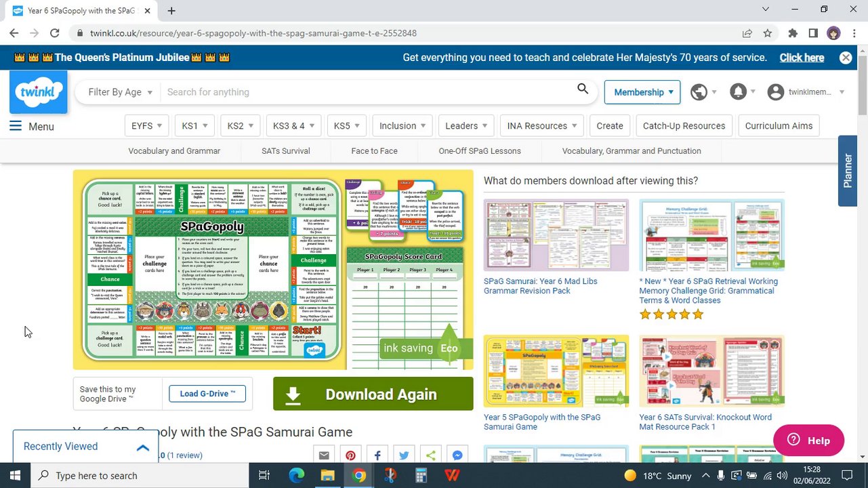This screenshot has height=488, width=868.
Task: Open Year 6 SATs Knockout Word Mat link
Action: [x=705, y=422]
